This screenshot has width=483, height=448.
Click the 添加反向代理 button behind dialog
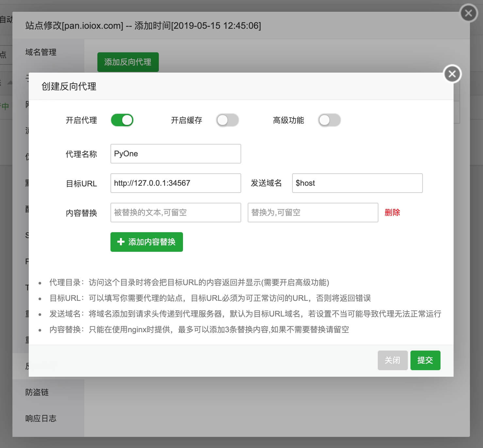click(x=128, y=62)
